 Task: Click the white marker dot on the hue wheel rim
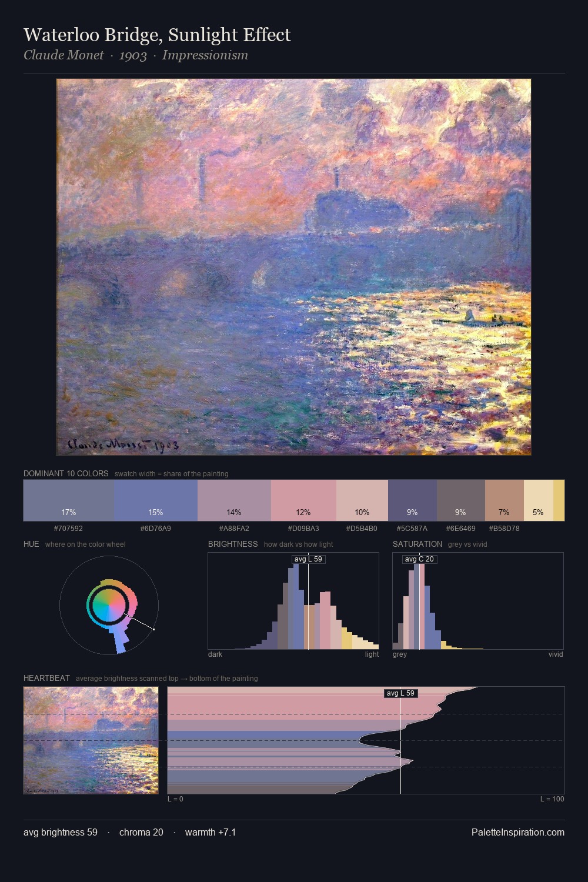click(154, 629)
